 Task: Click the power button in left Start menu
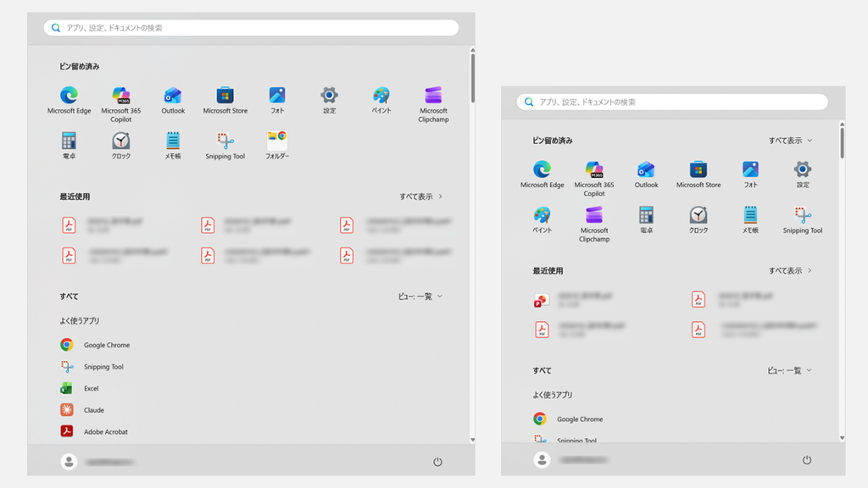point(437,462)
